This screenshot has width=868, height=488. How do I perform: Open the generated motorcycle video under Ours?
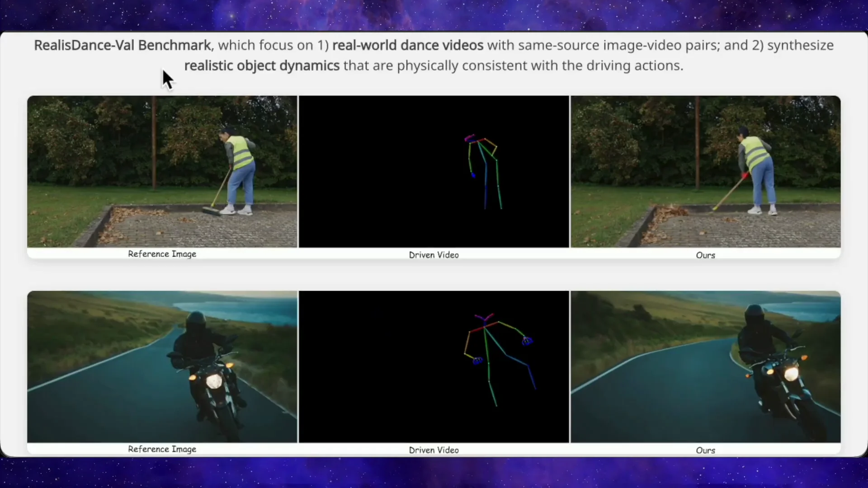705,366
